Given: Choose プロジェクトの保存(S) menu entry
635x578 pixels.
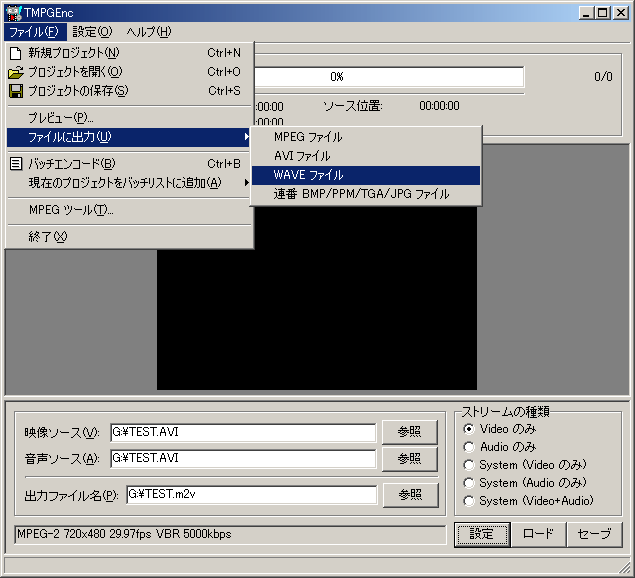Looking at the screenshot, I should [x=130, y=91].
